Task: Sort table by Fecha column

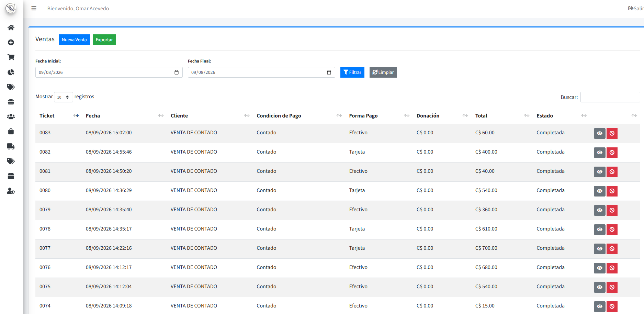Action: (124, 116)
